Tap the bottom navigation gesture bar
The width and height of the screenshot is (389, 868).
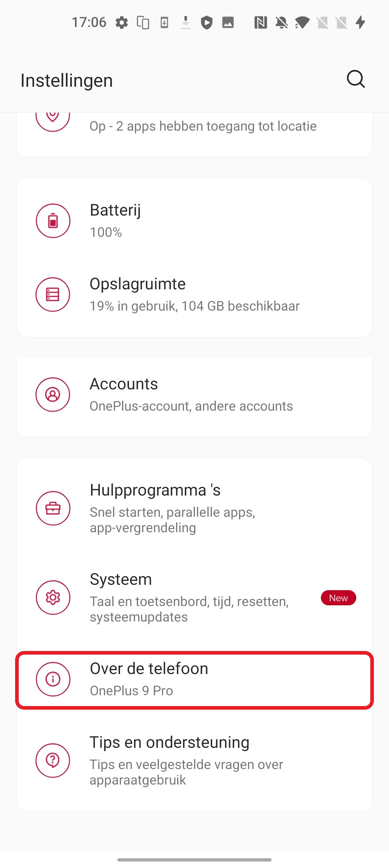pyautogui.click(x=194, y=860)
